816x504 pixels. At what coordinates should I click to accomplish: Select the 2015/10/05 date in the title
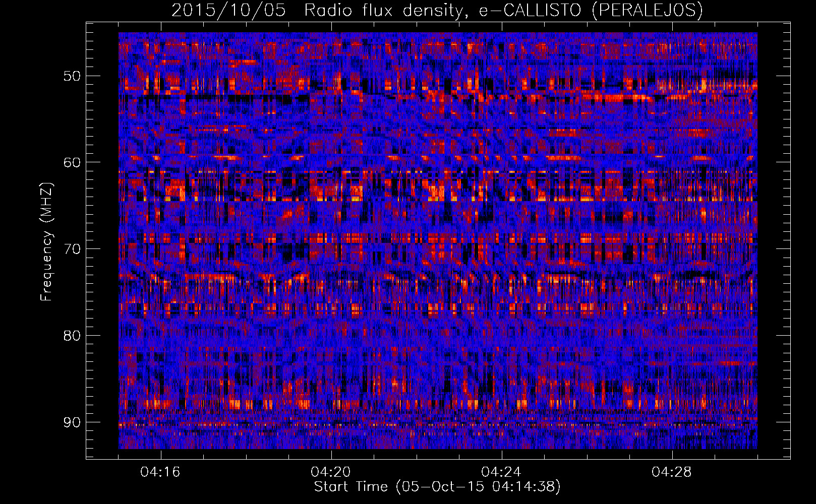tap(229, 10)
